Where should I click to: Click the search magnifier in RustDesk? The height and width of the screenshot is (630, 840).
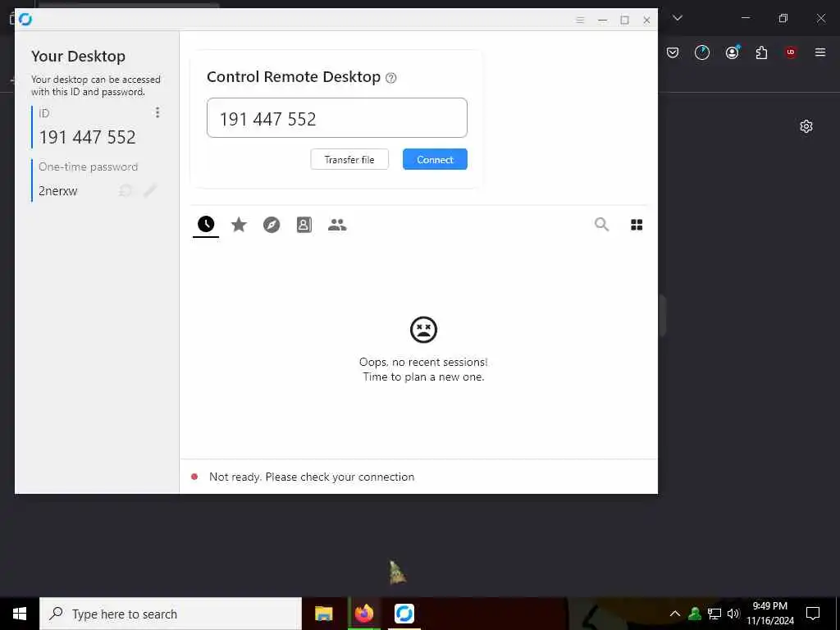pyautogui.click(x=601, y=225)
